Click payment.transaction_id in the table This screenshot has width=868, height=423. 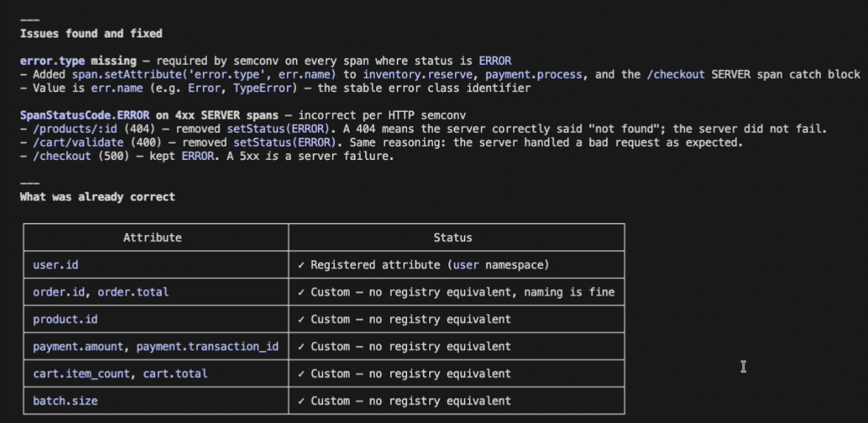click(208, 346)
